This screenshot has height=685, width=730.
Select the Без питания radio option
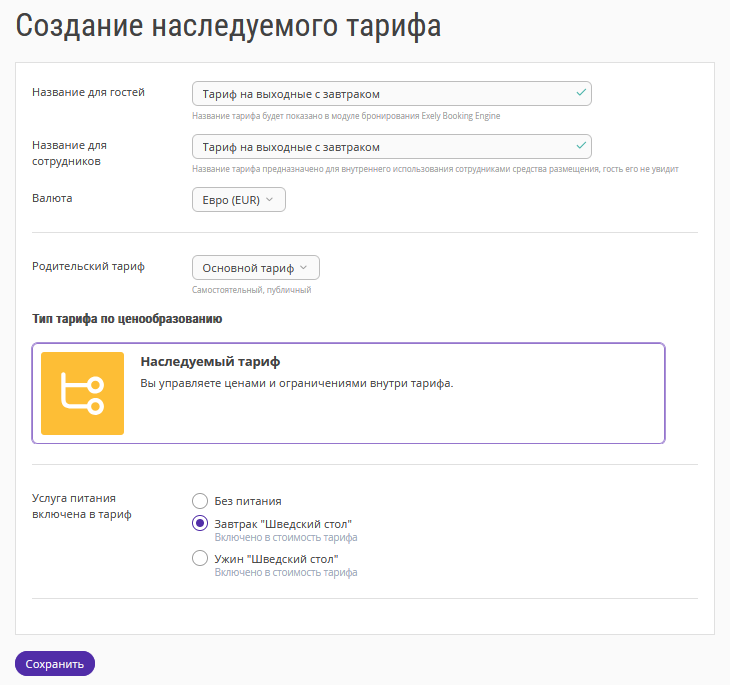pos(200,501)
